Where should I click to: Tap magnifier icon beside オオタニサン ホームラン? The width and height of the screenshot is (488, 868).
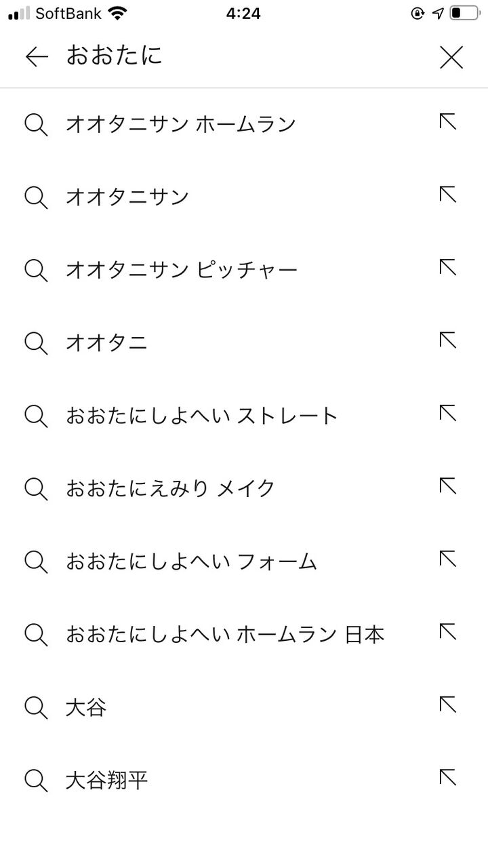36,125
